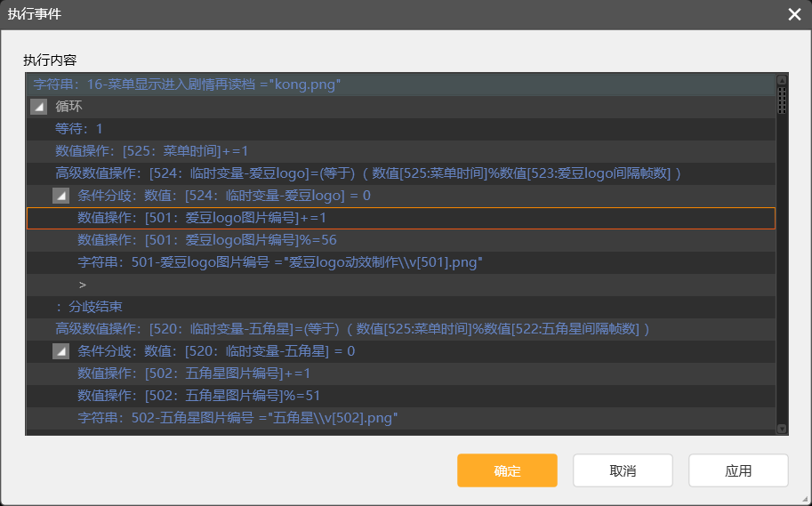This screenshot has width=812, height=506.
Task: Collapse the 临时变量-爱豆logo condition branch
Action: click(60, 196)
